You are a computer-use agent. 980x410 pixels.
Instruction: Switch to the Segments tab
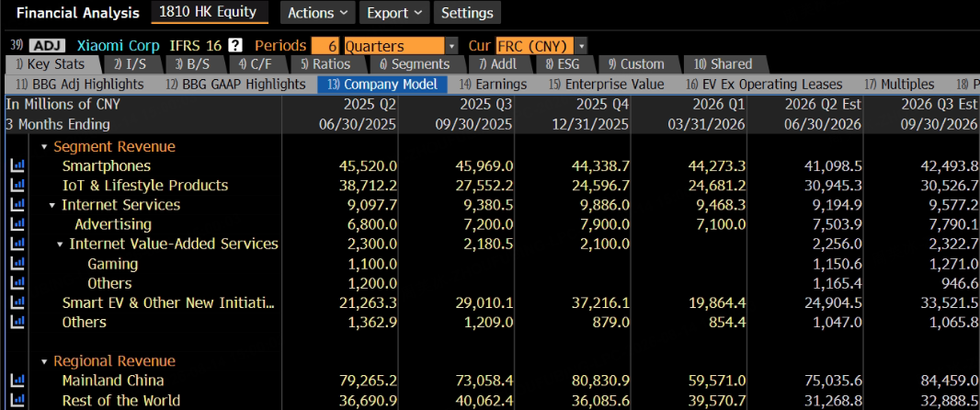(415, 63)
